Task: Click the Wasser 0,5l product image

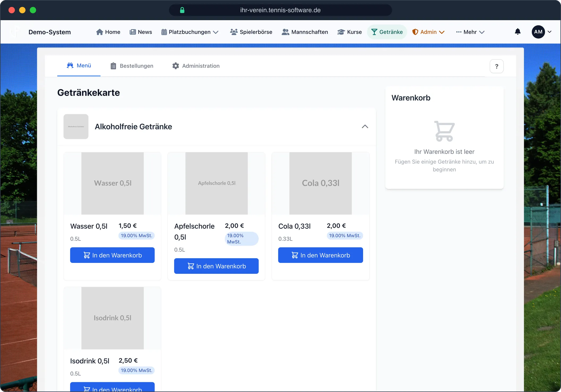Action: pos(112,183)
